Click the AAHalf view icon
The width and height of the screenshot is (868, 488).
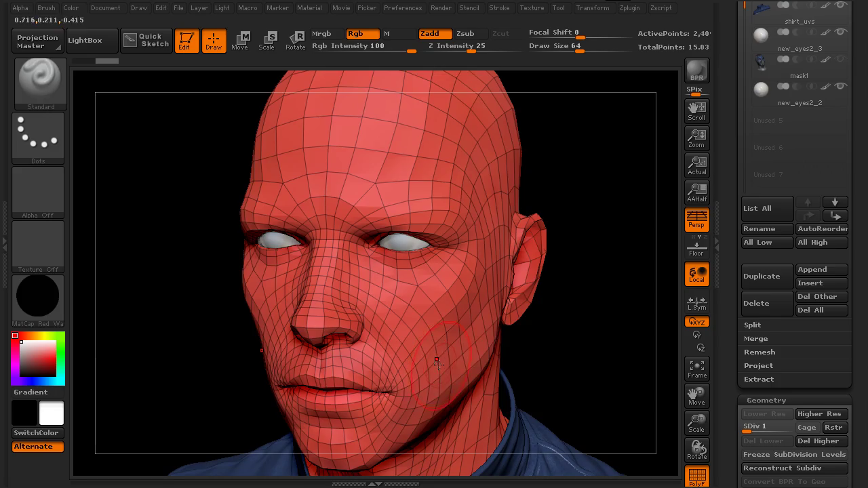tap(696, 192)
